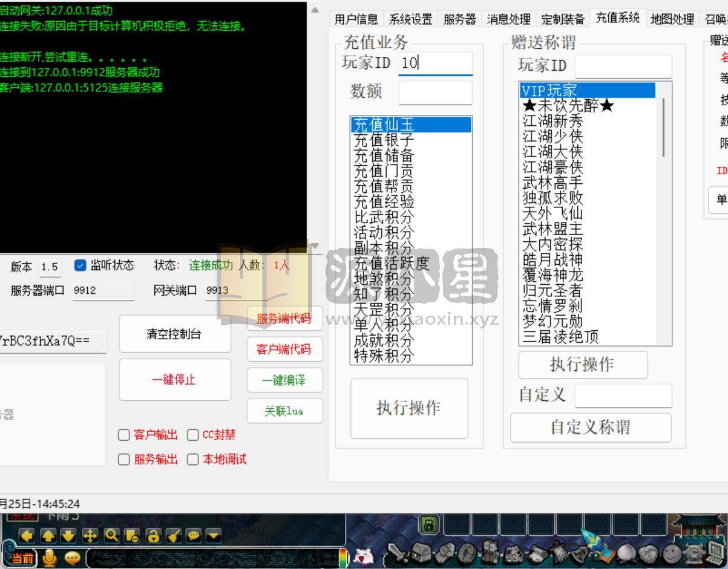Check the CC封禁 option
The width and height of the screenshot is (728, 569).
192,435
